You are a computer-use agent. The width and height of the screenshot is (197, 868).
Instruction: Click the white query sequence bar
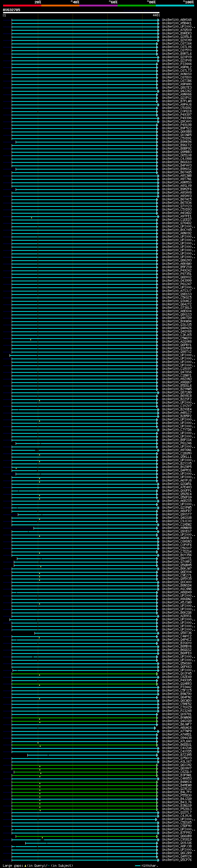click(x=81, y=12)
